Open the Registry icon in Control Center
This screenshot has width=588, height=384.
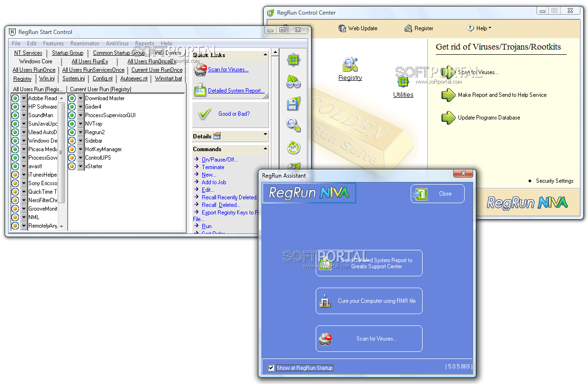click(350, 65)
